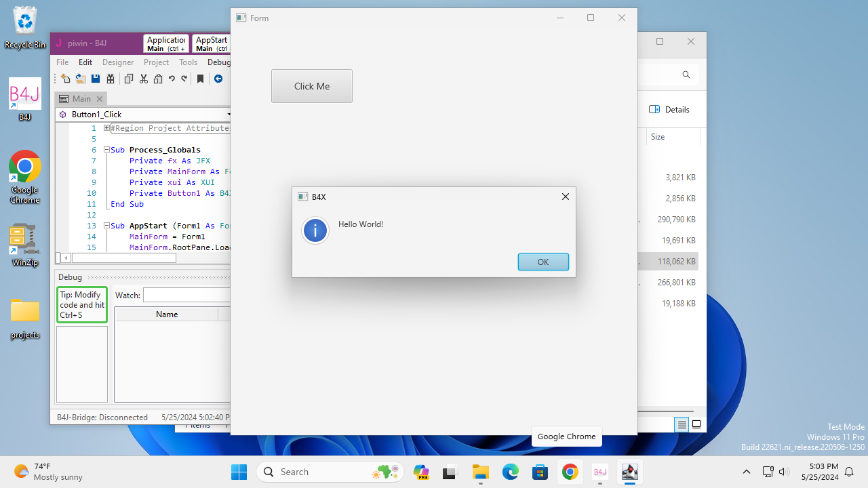Click the 290,790 KB size cell

click(x=677, y=220)
